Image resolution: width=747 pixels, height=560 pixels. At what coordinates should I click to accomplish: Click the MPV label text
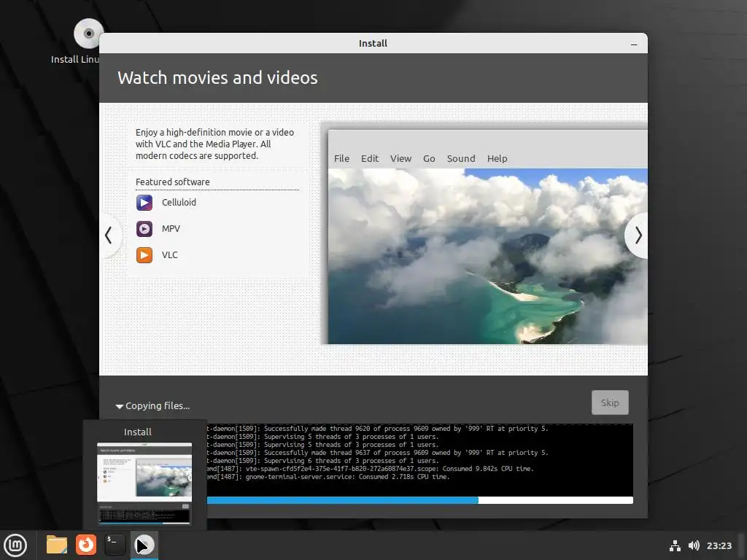pos(171,229)
